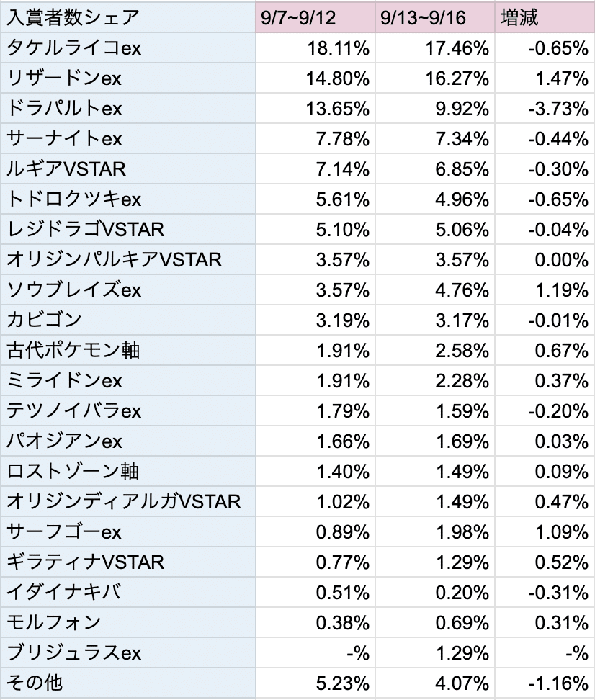595x700 pixels.
Task: Select the 増減 header cell
Action: [x=545, y=18]
